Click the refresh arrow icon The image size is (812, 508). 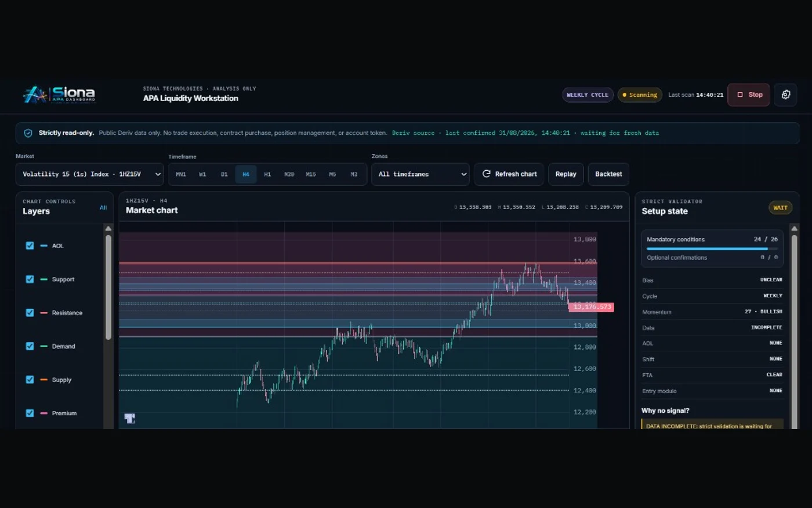[486, 174]
